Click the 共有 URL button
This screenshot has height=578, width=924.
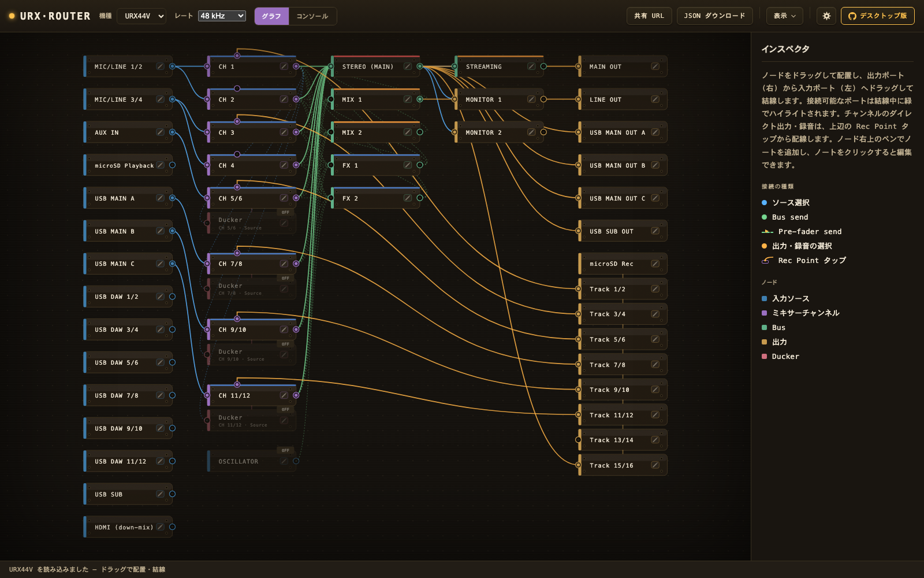click(649, 16)
